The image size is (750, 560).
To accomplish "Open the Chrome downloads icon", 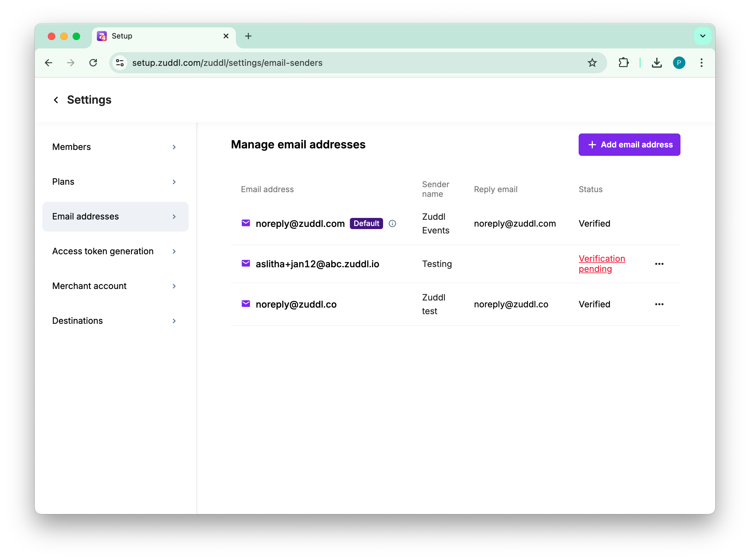I will (x=657, y=63).
